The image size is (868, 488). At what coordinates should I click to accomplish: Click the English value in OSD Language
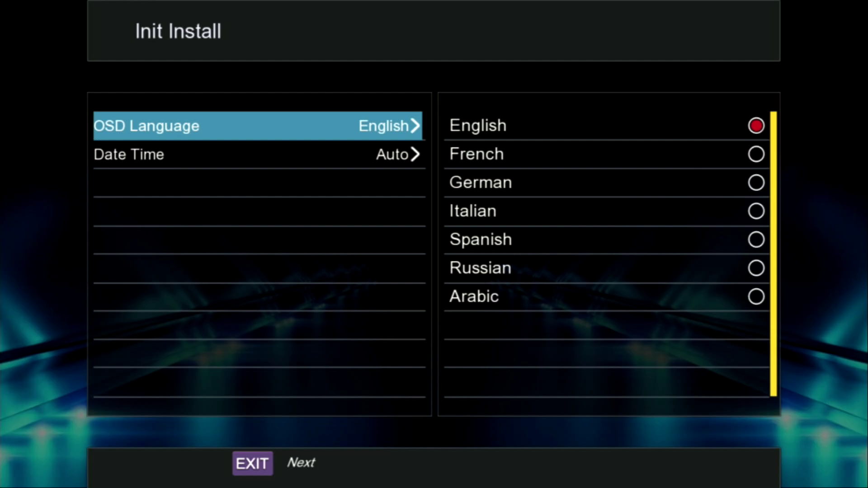click(383, 126)
